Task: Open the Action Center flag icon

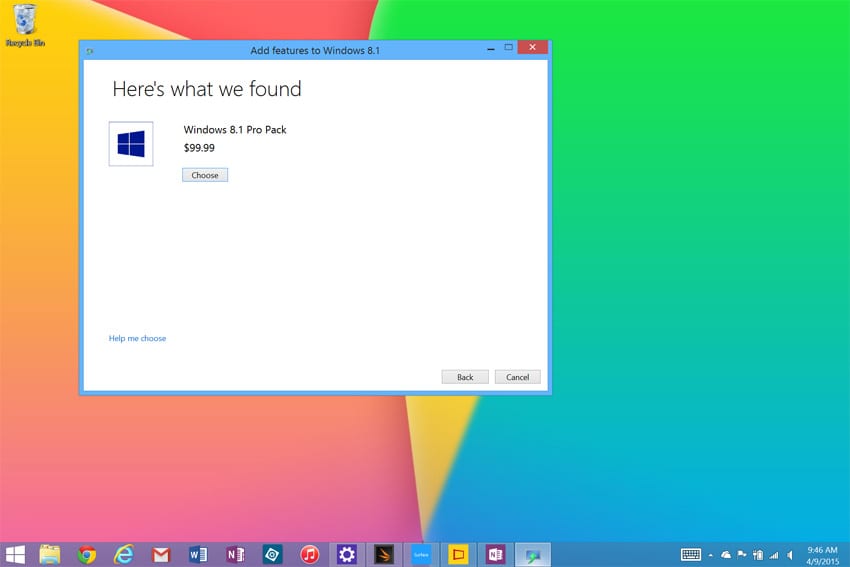Action: (742, 555)
